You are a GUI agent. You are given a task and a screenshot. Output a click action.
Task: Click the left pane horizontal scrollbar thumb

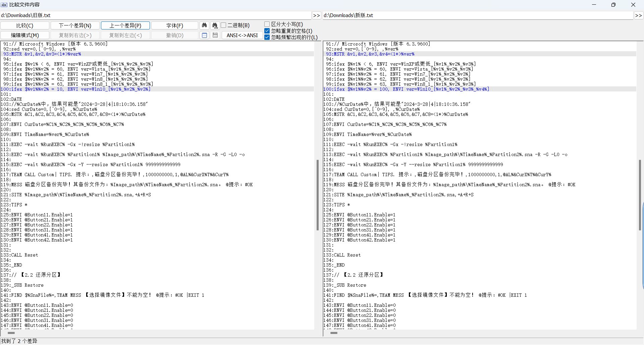tap(11, 333)
